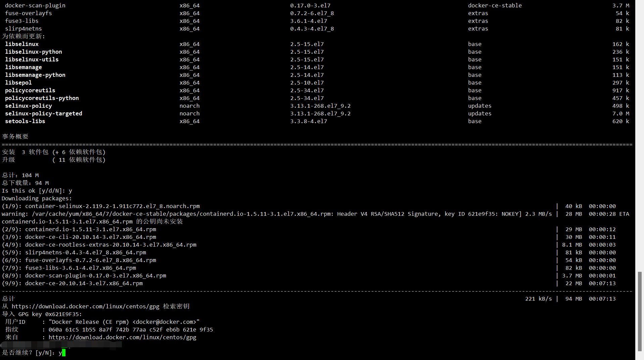Click the "(3/9): docker-ce-cli" rpm line
This screenshot has height=360, width=644.
coord(79,237)
